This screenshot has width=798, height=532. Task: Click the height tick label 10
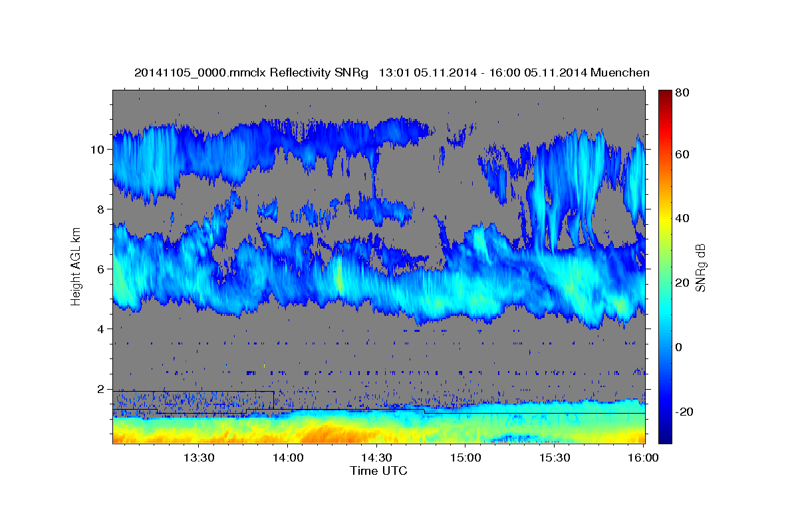point(98,150)
